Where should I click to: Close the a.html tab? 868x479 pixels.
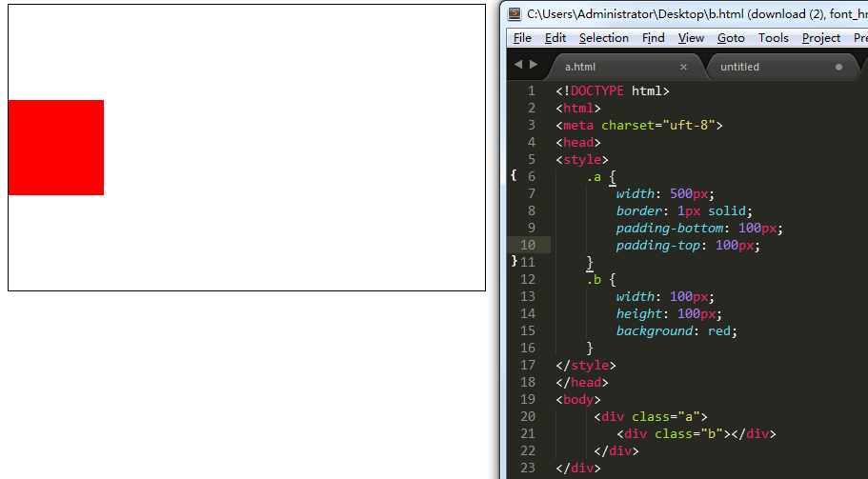pyautogui.click(x=684, y=67)
